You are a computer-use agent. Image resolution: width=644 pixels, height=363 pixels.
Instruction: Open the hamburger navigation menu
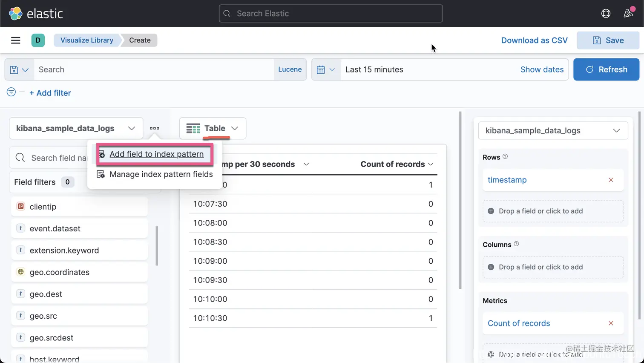16,40
